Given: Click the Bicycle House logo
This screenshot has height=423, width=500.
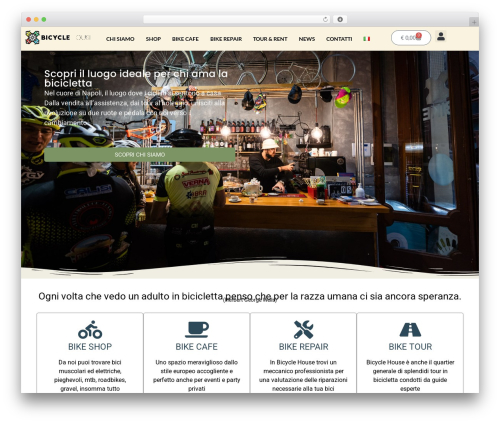Looking at the screenshot, I should [x=58, y=38].
